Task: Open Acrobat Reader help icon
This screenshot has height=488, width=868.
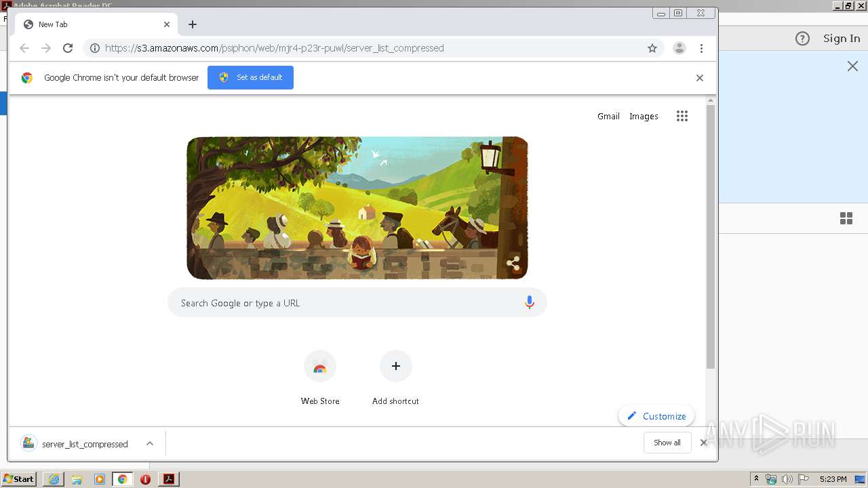Action: 802,39
